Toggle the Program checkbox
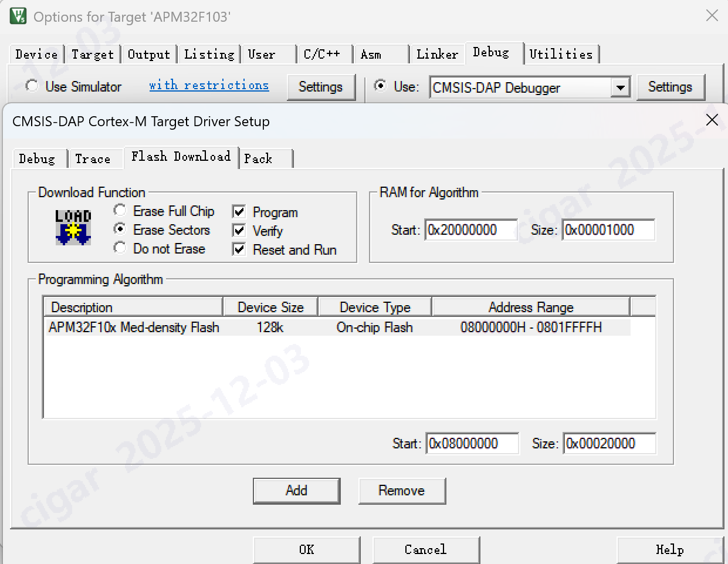The height and width of the screenshot is (564, 728). point(239,212)
